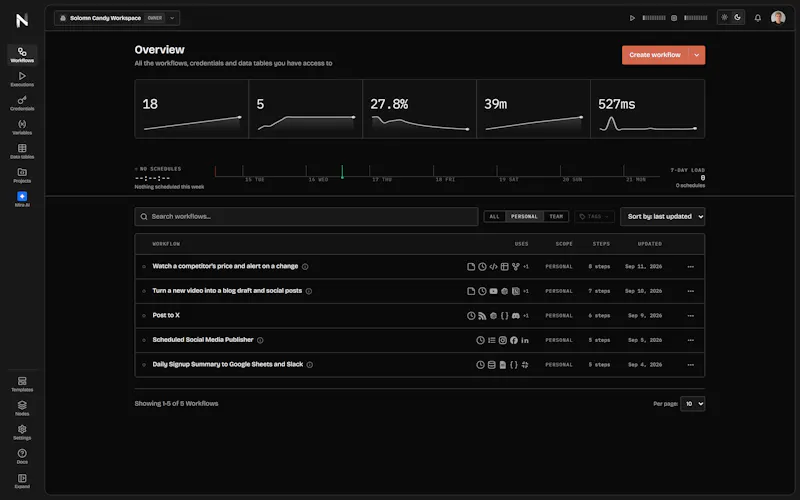The height and width of the screenshot is (500, 800).
Task: Open Data tables from the sidebar
Action: [x=22, y=151]
